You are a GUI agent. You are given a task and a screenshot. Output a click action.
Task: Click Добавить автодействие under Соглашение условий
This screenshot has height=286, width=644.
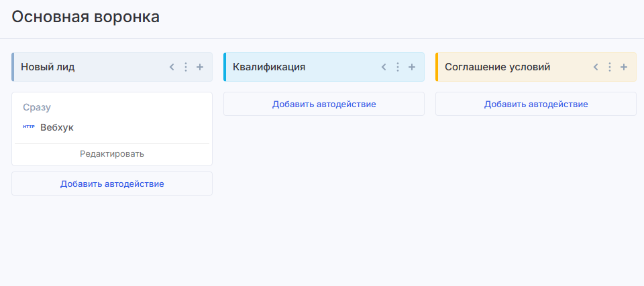536,104
